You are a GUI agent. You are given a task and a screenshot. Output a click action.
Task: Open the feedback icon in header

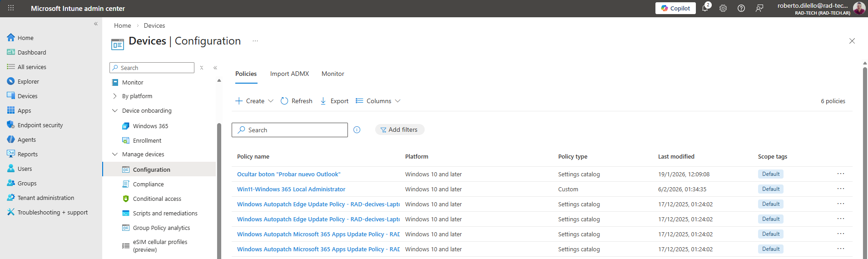(x=759, y=8)
